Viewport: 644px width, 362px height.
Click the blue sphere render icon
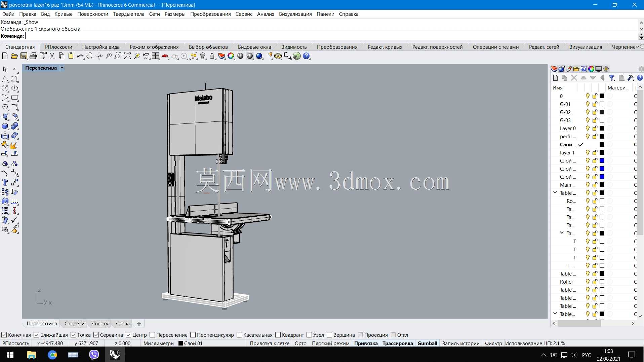pos(259,56)
